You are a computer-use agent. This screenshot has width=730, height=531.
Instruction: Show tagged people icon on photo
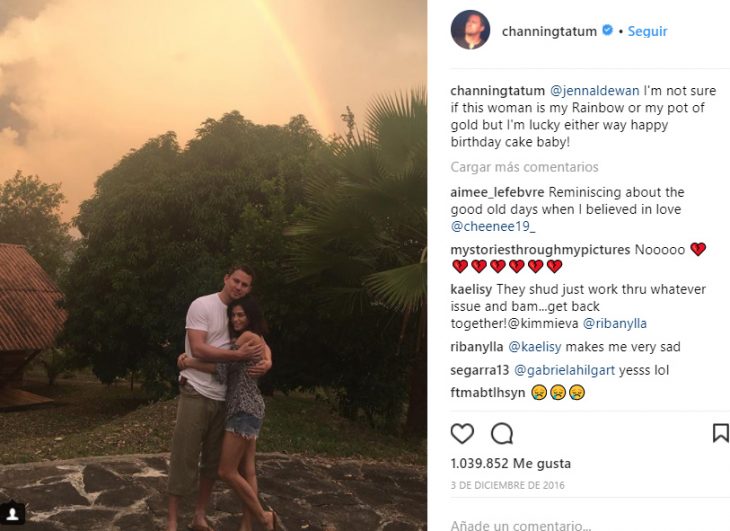pyautogui.click(x=13, y=514)
